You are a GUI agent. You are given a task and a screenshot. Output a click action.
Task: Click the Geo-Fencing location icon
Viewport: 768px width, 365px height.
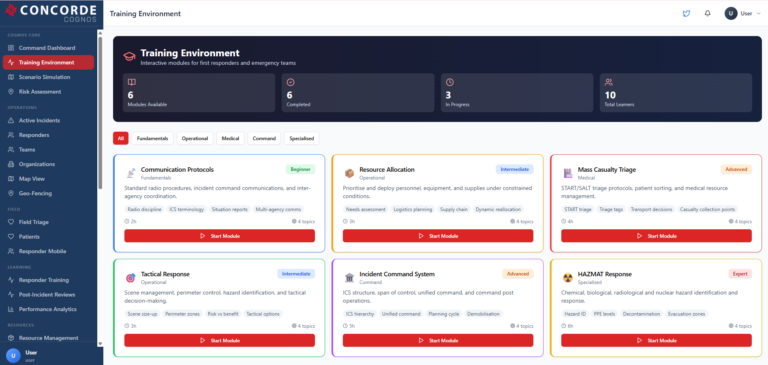tap(11, 193)
